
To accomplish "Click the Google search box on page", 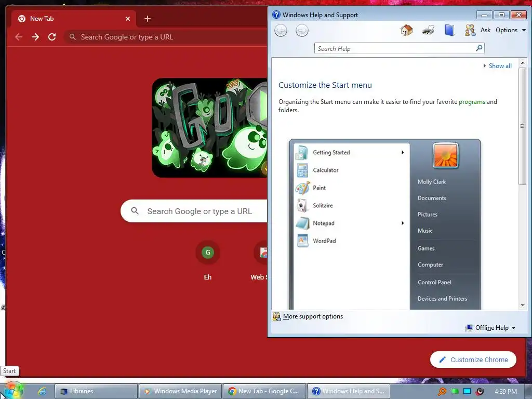I will coord(194,211).
